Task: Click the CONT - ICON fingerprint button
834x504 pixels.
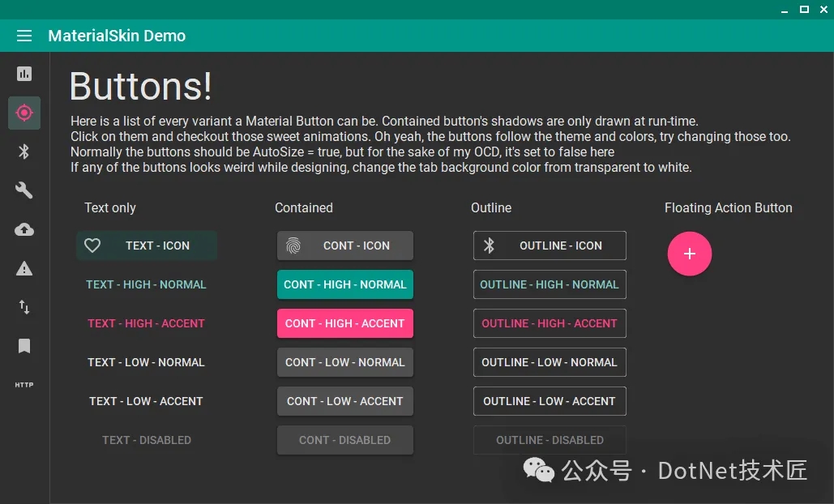Action: point(345,246)
